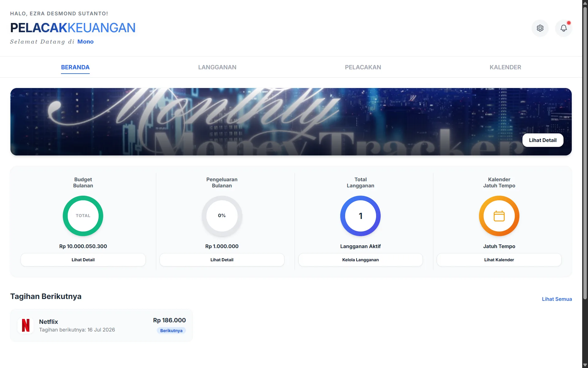The width and height of the screenshot is (588, 368).
Task: Click the PELACAKKEUANGAN logo title
Action: [73, 28]
